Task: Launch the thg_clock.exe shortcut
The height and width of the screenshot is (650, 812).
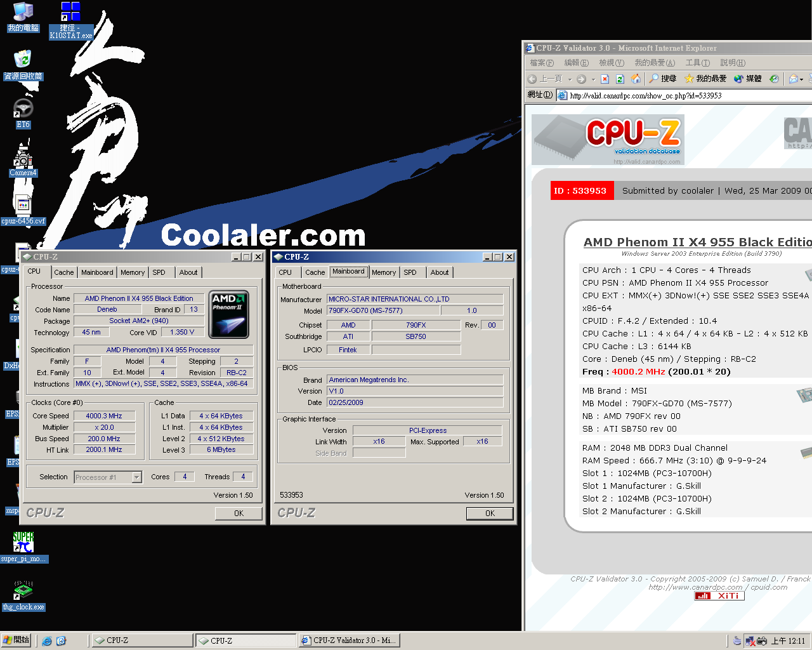Action: coord(23,595)
